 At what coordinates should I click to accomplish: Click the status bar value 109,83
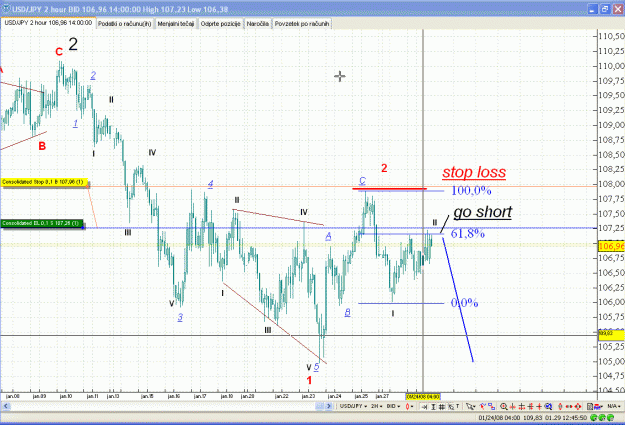[x=533, y=417]
